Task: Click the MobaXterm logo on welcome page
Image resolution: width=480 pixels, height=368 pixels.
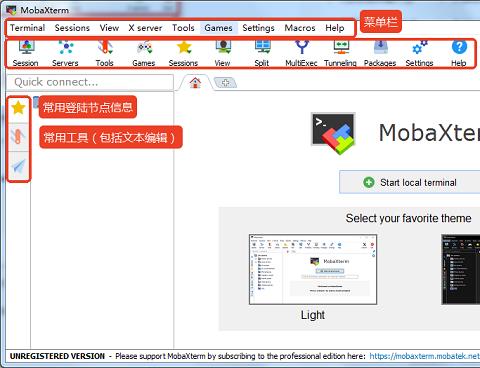Action: tap(333, 133)
